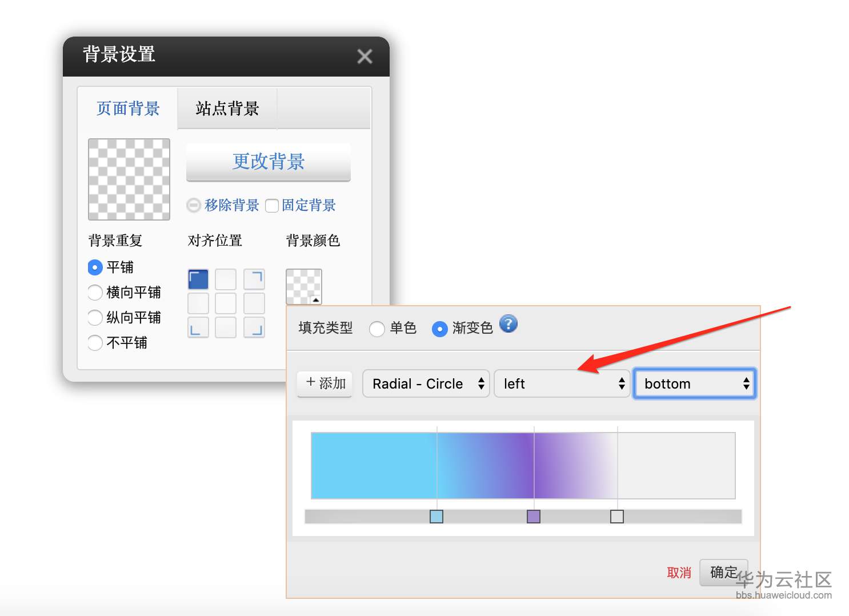Click the remove-background minus icon
849x616 pixels.
194,205
